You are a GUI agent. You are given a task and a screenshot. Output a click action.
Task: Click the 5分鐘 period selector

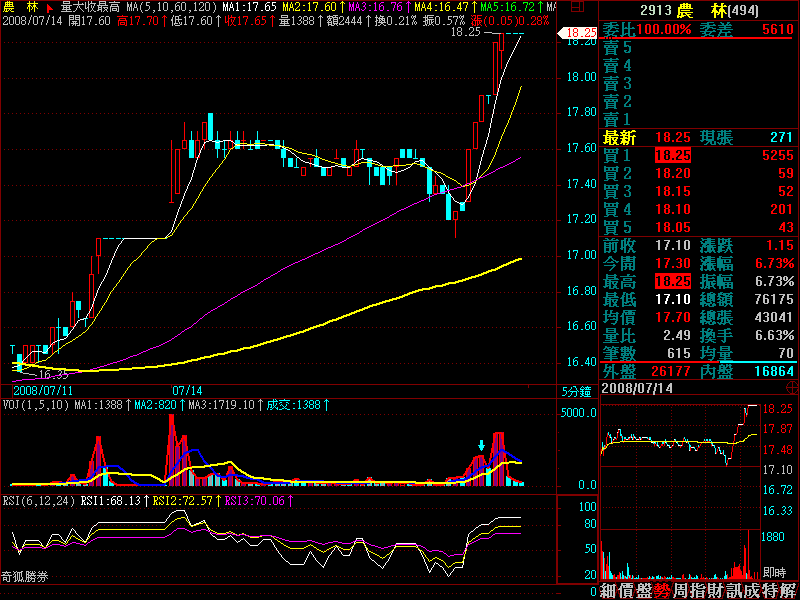coord(576,392)
